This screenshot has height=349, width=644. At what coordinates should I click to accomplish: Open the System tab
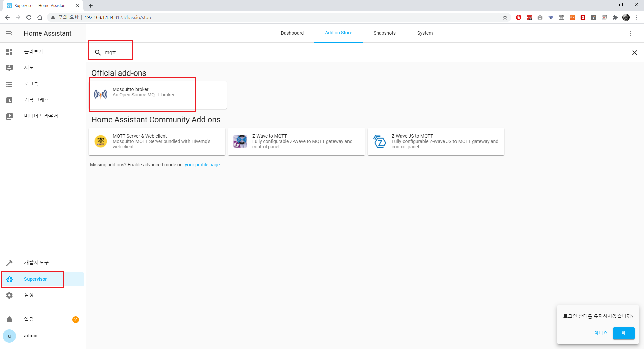(x=425, y=33)
